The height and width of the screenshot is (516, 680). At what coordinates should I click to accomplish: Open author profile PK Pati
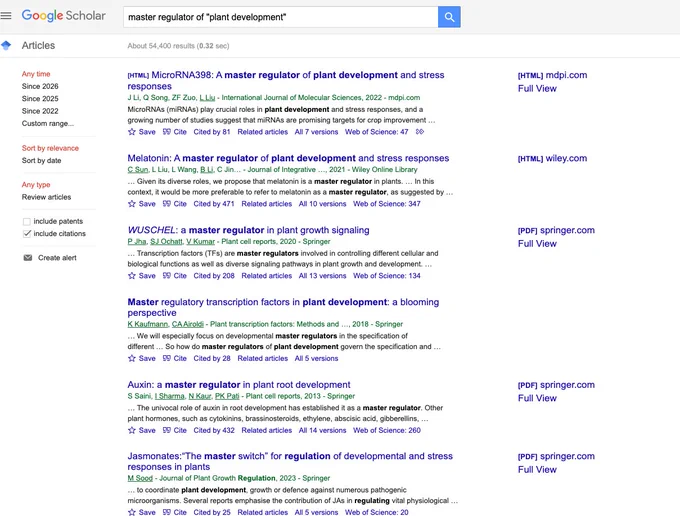point(227,396)
